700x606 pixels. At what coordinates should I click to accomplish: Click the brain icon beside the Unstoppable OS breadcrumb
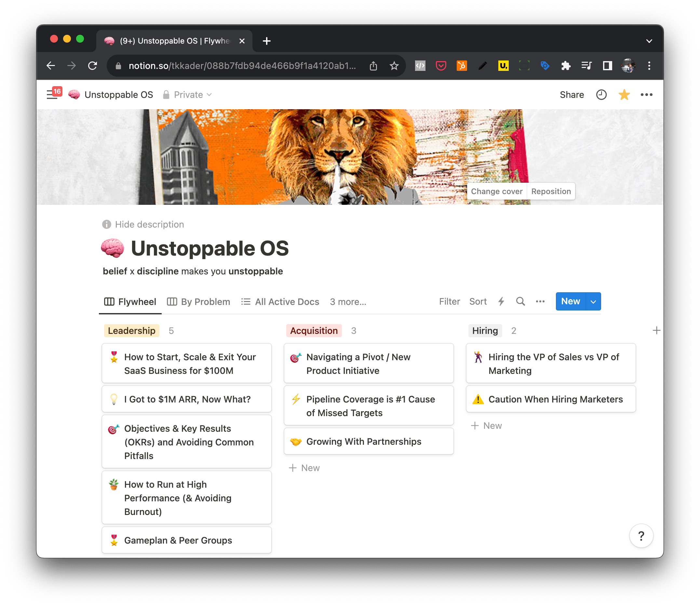click(74, 95)
